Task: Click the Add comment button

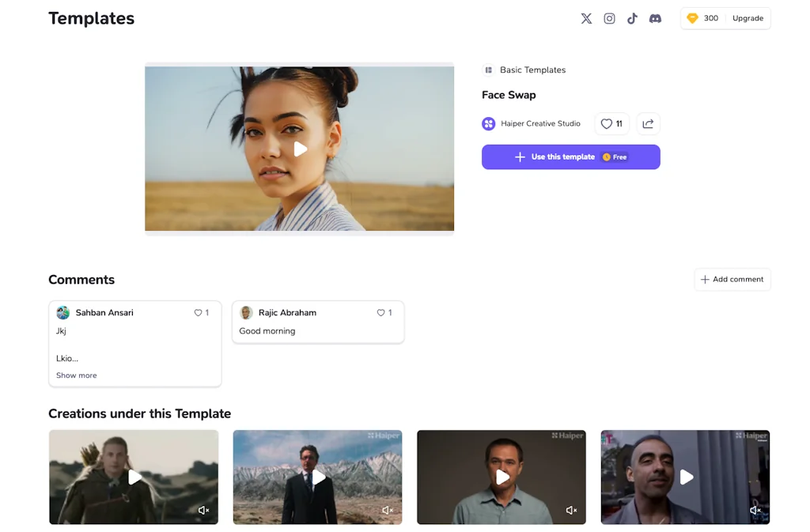Action: click(x=732, y=279)
